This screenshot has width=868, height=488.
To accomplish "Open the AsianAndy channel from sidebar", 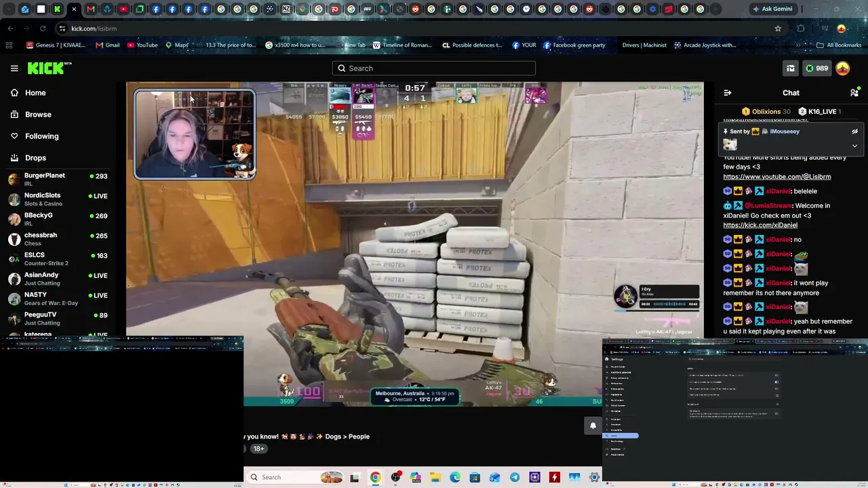I will coord(58,279).
